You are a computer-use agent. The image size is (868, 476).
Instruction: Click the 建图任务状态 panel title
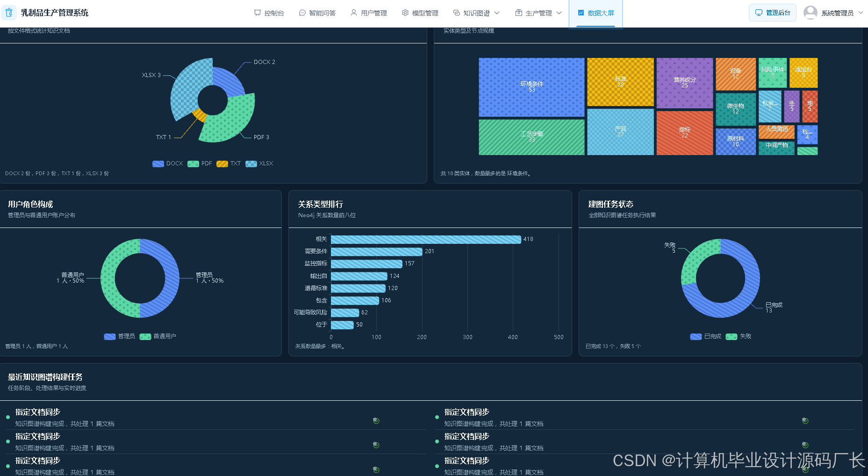click(x=611, y=204)
